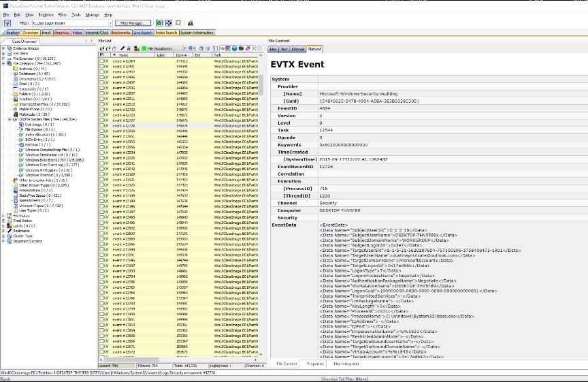The height and width of the screenshot is (382, 588).
Task: Click the Disk Image icon in the tree
Action: tap(21, 125)
